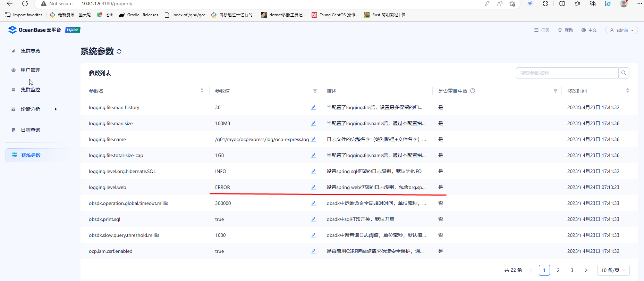
Task: Open browser split screen icon
Action: coord(562,3)
